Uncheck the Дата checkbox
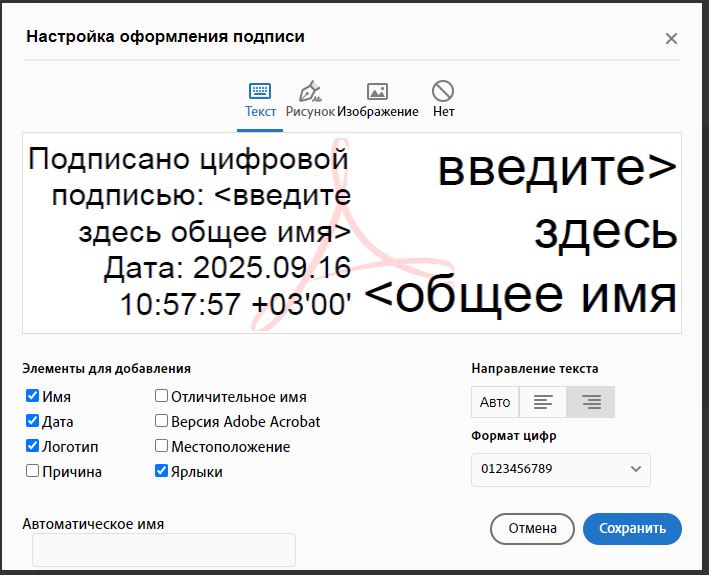 pos(33,421)
